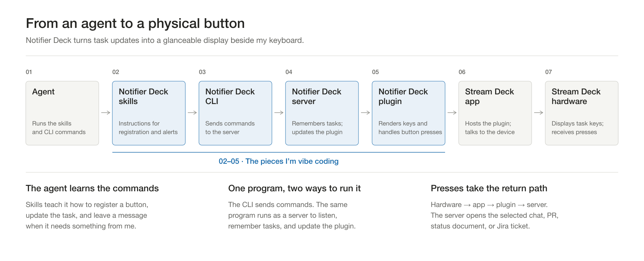
Task: Click step number "03" above the CLI card
Action: tap(202, 72)
